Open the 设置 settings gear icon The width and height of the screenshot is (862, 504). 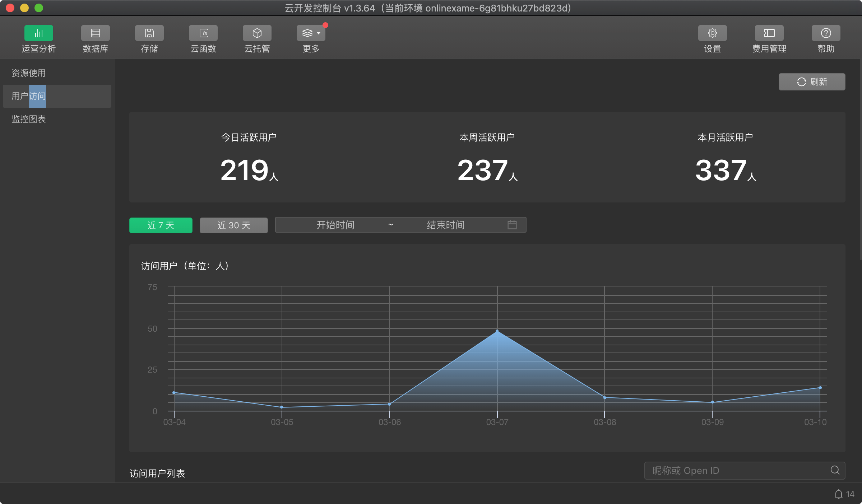coord(712,33)
